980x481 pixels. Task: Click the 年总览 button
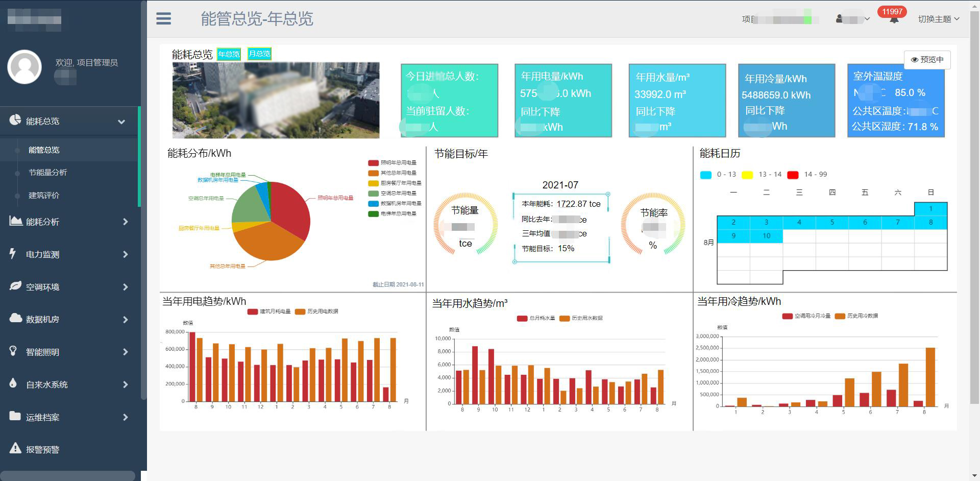click(229, 54)
